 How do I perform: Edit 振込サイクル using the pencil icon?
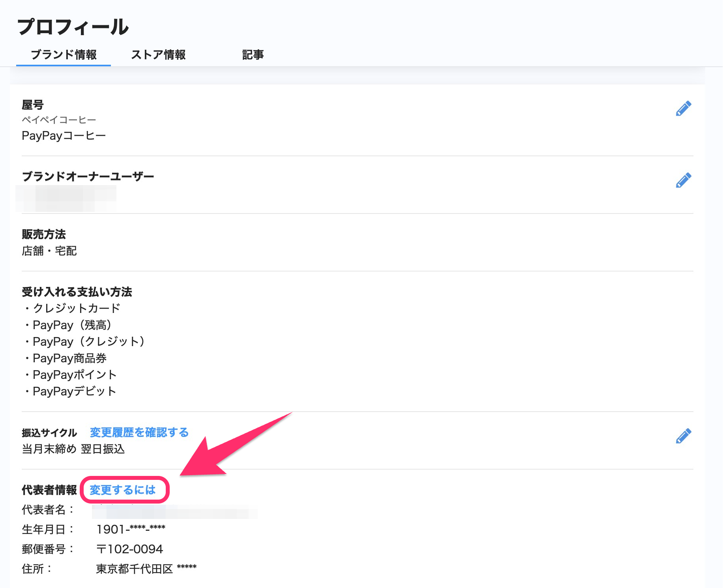tap(683, 436)
